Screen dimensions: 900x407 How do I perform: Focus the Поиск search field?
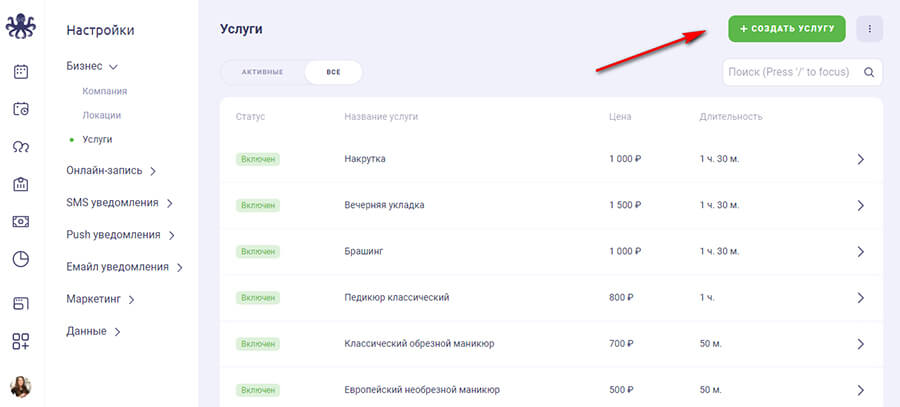coord(790,72)
